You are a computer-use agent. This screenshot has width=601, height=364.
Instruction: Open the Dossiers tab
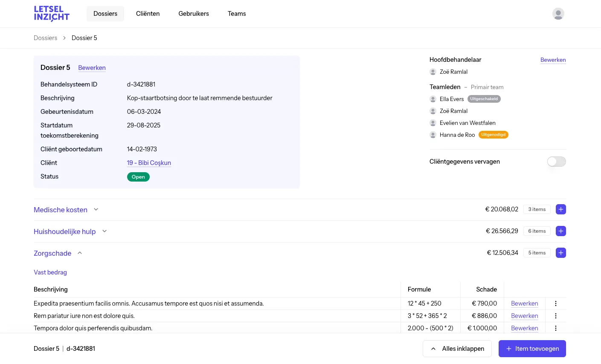coord(105,14)
